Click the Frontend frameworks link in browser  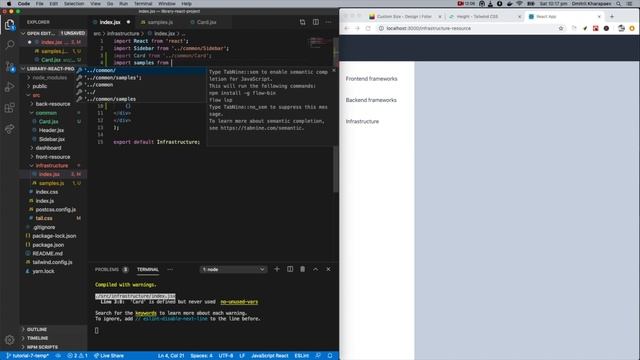[x=371, y=79]
